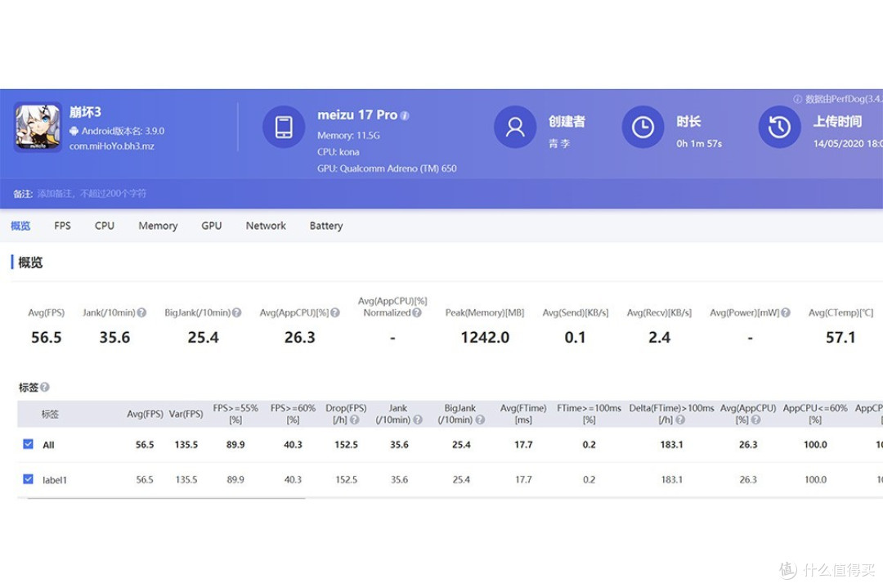Viewport: 883px width, 588px height.
Task: Click the Honkai Impact 3 app icon
Action: coord(38,127)
